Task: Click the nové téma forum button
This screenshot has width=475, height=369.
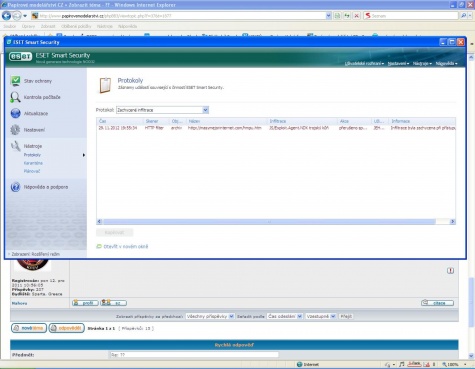Action: tap(29, 328)
